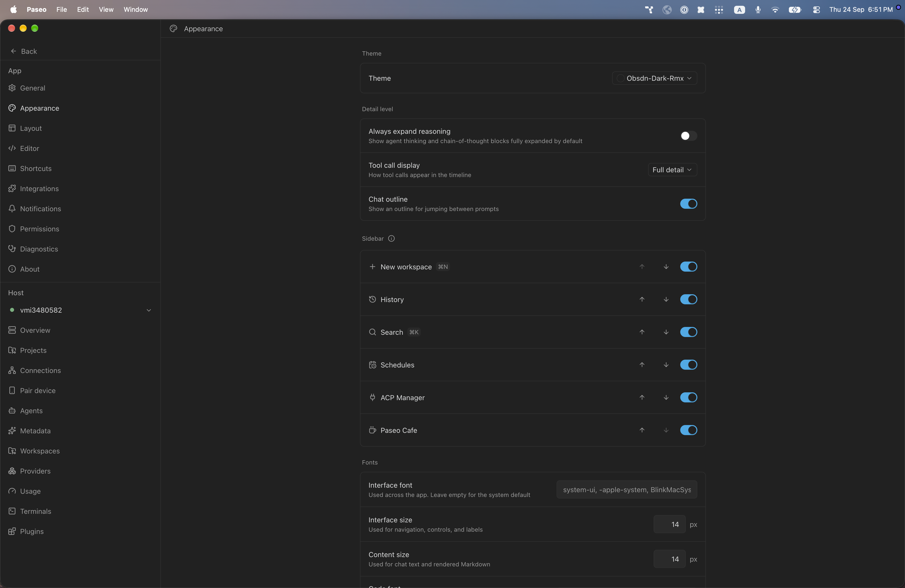Click the Interface font text field
The width and height of the screenshot is (905, 588).
627,489
